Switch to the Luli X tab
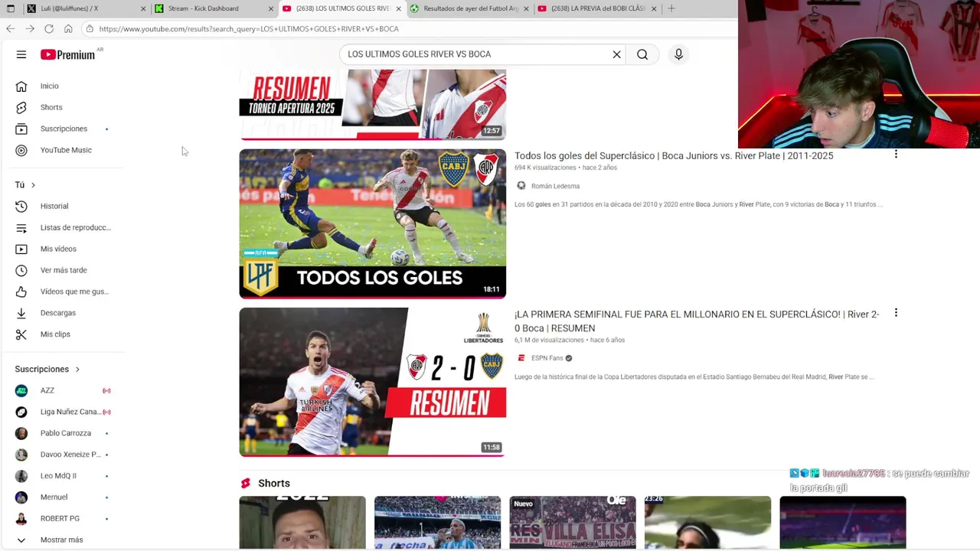 [84, 8]
